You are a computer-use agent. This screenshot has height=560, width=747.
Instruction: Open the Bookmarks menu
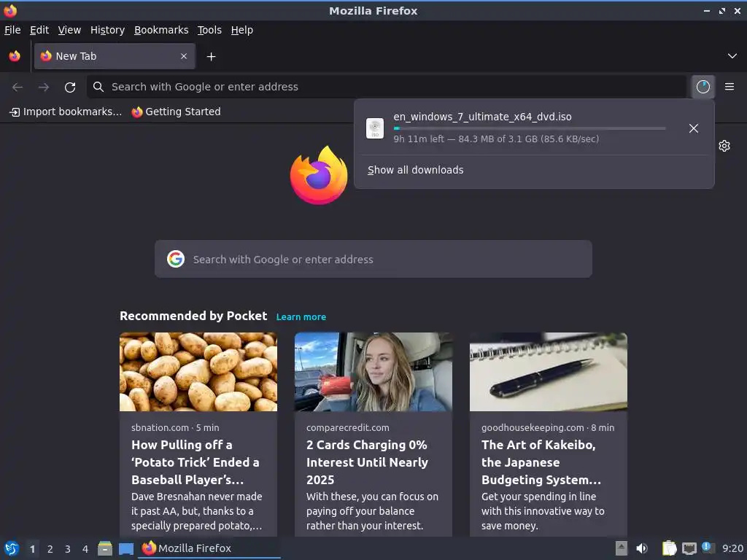pos(161,30)
